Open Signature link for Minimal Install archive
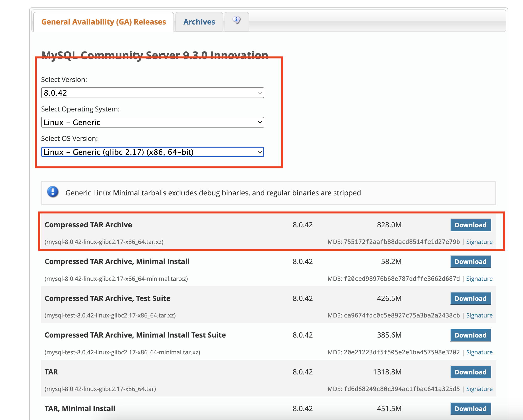The height and width of the screenshot is (420, 523). tap(479, 279)
